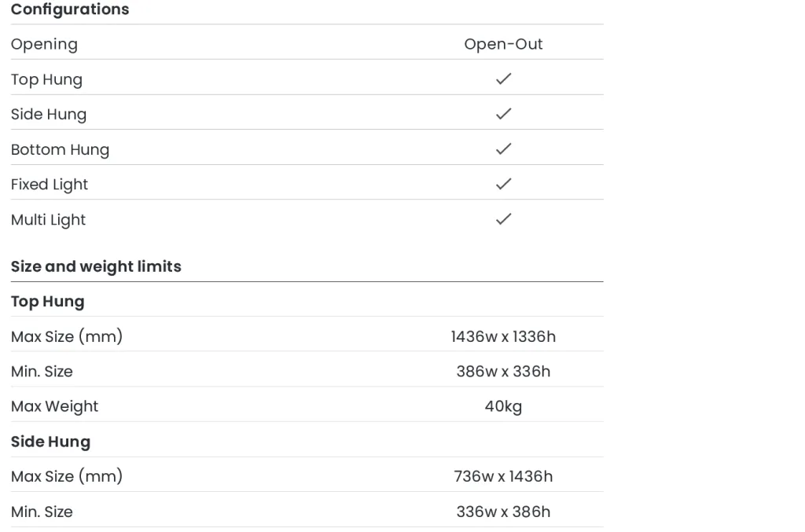Click the Size and weight limits heading
This screenshot has height=532, width=805.
point(96,266)
